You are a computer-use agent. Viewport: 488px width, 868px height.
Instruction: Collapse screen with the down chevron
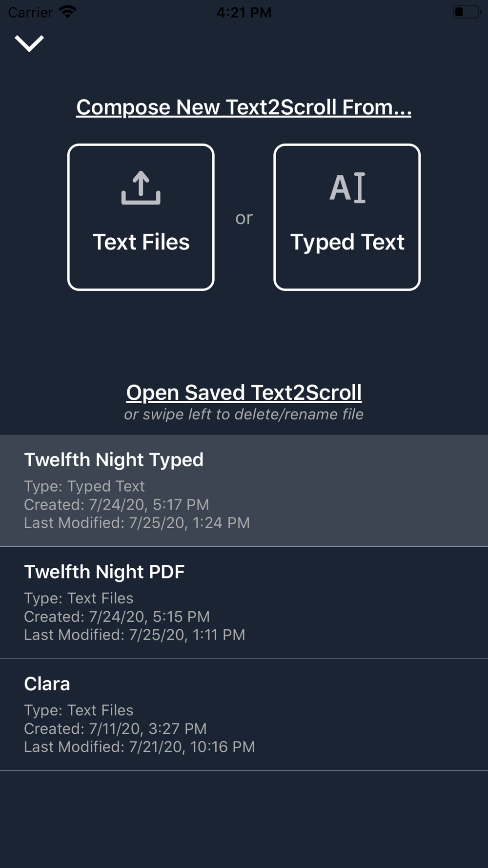coord(29,43)
